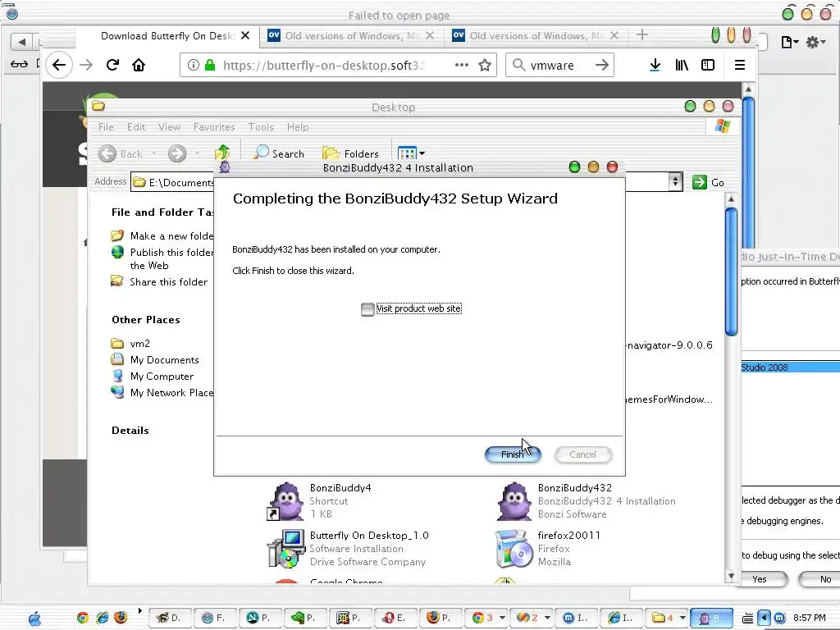Open File menu in Desktop window
Image resolution: width=840 pixels, height=630 pixels.
106,127
